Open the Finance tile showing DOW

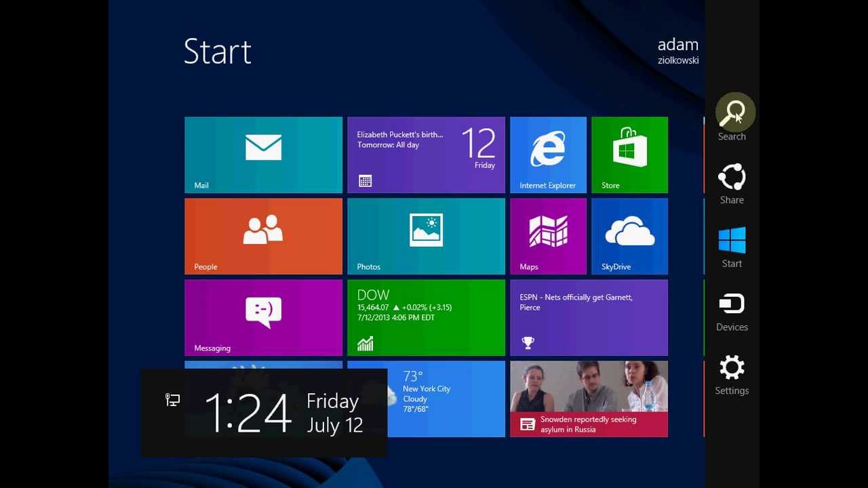coord(426,318)
